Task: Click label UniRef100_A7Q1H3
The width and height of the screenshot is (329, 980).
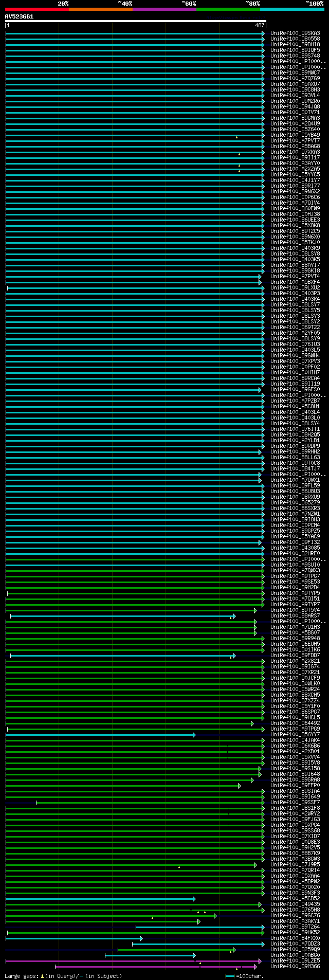Action: coord(295,627)
